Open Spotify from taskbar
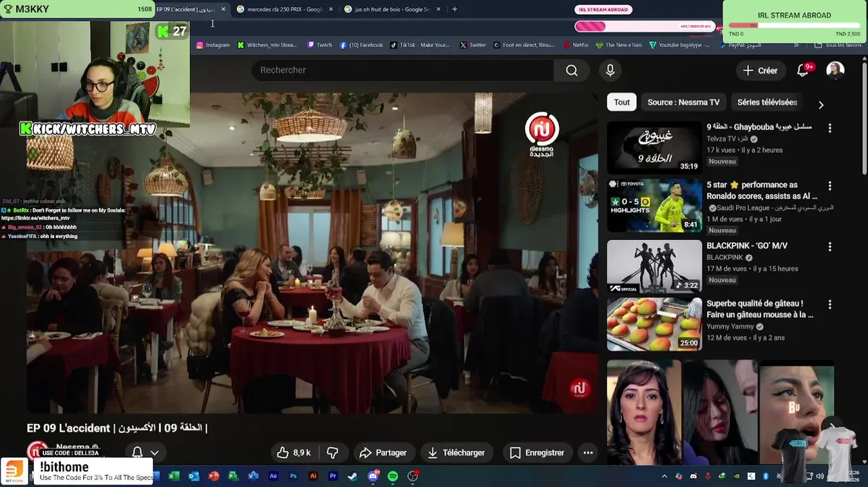Screen dimensions: 868x487 (392, 476)
